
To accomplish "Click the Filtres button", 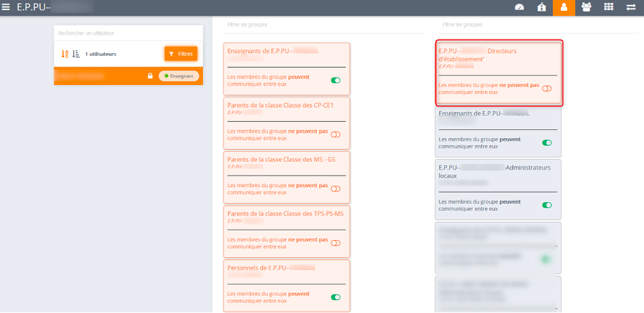I will point(181,54).
